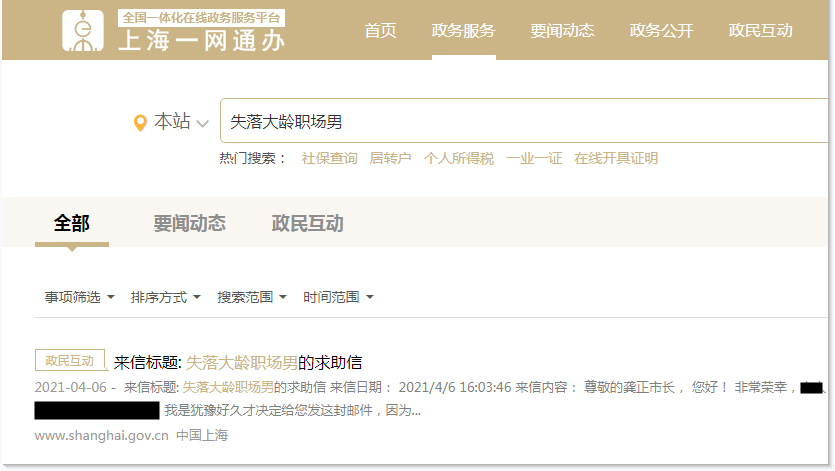The width and height of the screenshot is (835, 471).
Task: Click the Shanghai 一网通办 logo icon
Action: pos(84,31)
